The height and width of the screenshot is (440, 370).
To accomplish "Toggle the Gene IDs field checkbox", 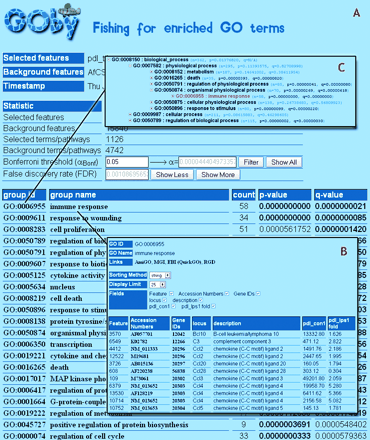I will coord(258,294).
